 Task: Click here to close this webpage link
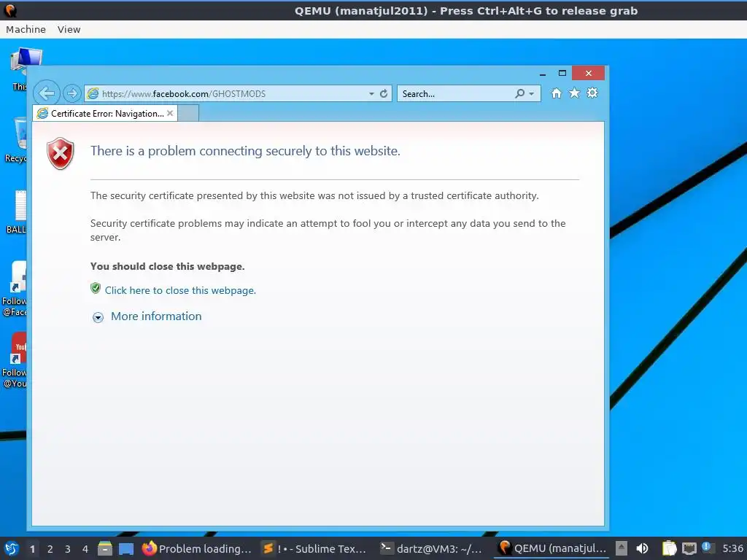point(180,290)
